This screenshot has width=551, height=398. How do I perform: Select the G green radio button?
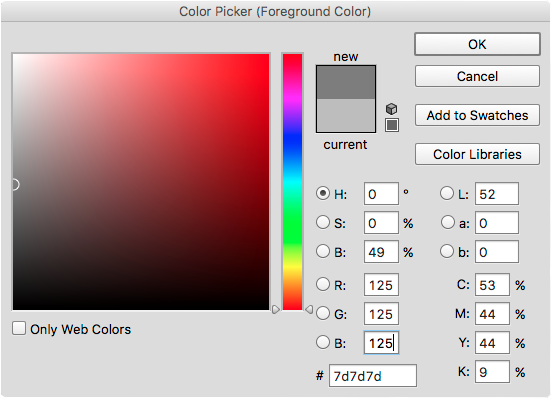323,313
